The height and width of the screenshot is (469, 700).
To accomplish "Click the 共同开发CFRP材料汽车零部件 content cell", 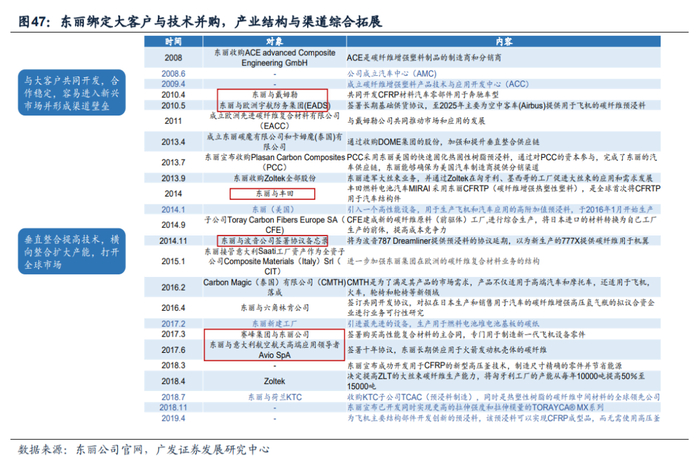I will (x=504, y=95).
